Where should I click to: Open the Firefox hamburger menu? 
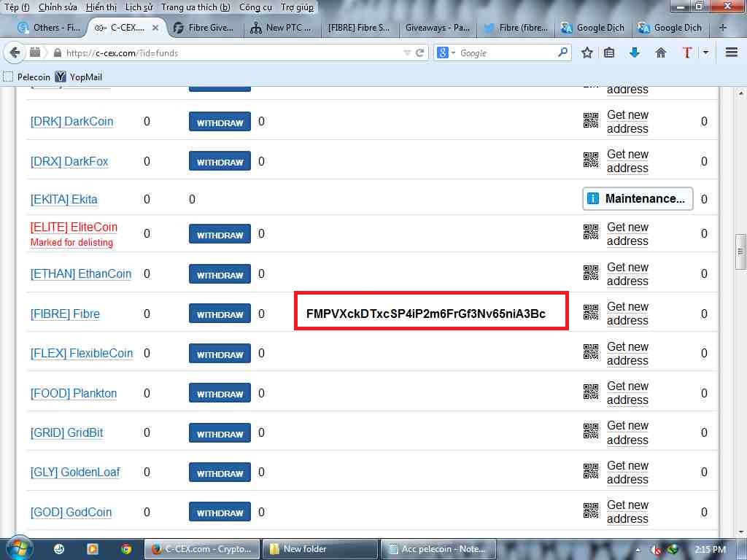point(732,52)
